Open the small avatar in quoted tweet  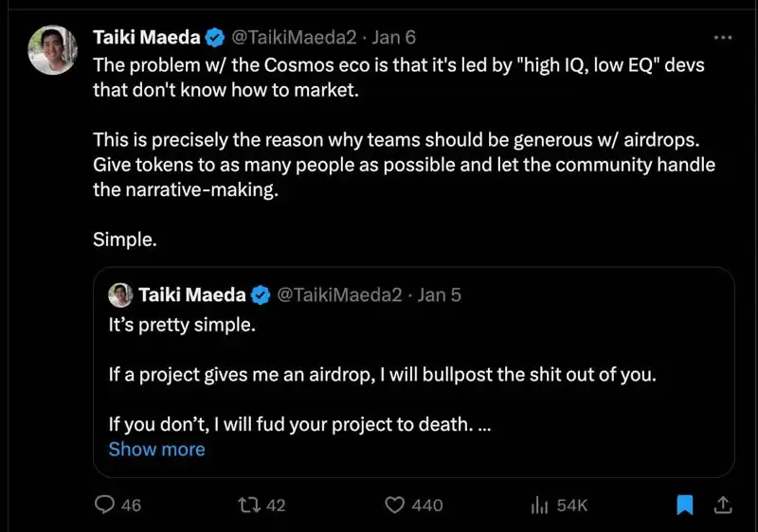click(120, 295)
